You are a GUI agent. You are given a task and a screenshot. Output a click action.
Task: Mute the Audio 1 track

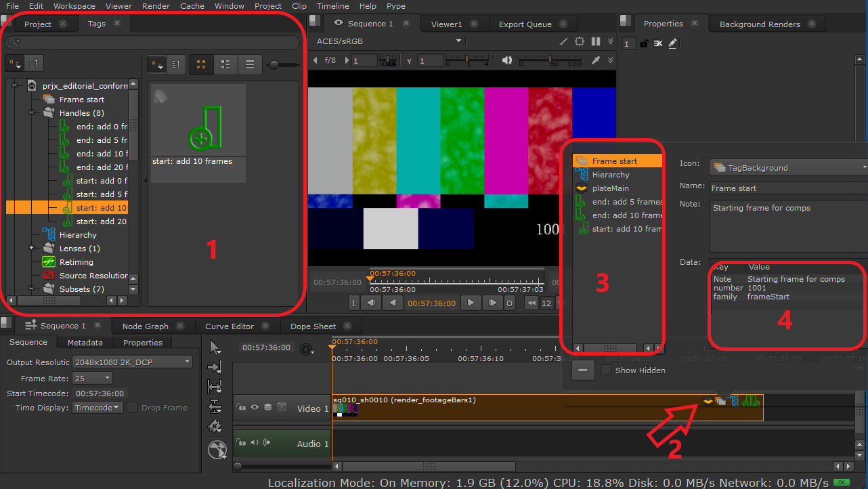[255, 443]
